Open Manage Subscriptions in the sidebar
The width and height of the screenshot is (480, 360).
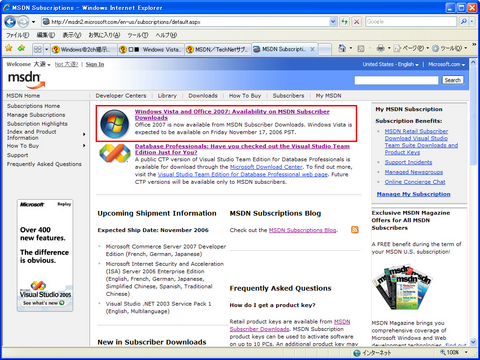click(x=36, y=115)
